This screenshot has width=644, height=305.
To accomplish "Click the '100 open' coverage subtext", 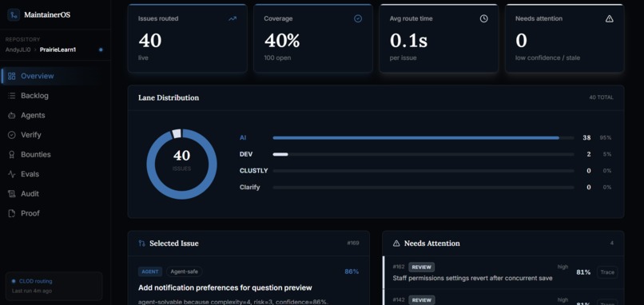I will [277, 57].
